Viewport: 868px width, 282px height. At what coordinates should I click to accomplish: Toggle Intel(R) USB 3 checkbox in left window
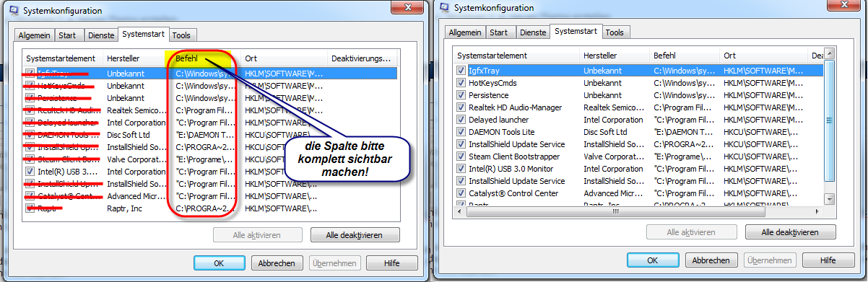click(30, 172)
